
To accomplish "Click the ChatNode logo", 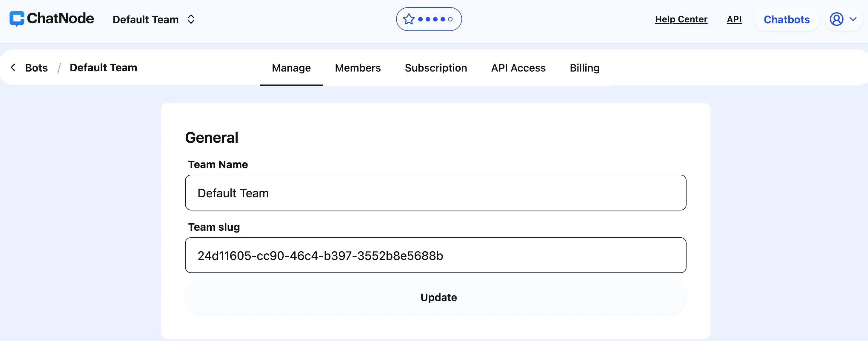I will point(52,19).
